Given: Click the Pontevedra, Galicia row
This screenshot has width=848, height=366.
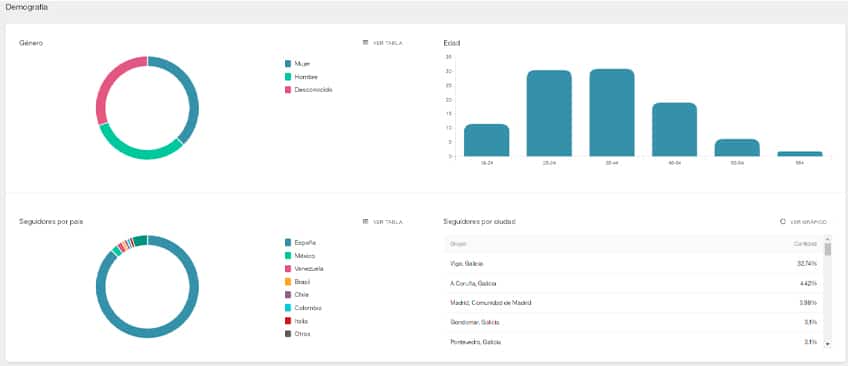Looking at the screenshot, I should point(633,342).
